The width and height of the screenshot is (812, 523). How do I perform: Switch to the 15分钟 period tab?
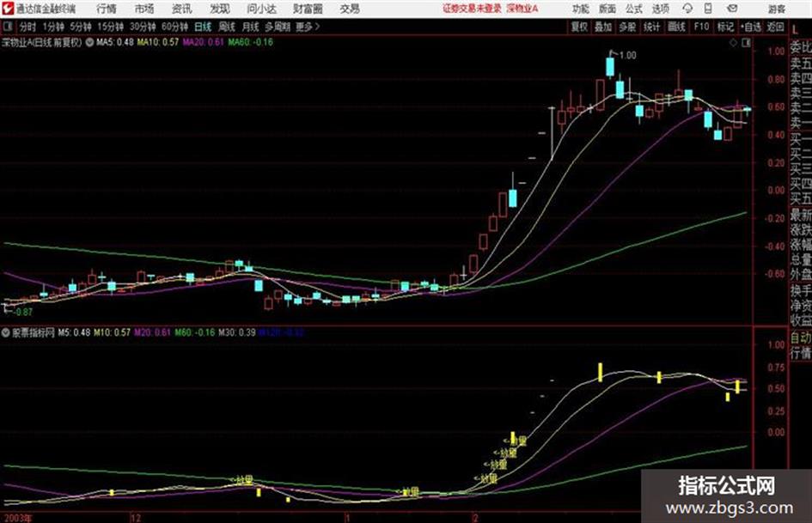coord(110,27)
